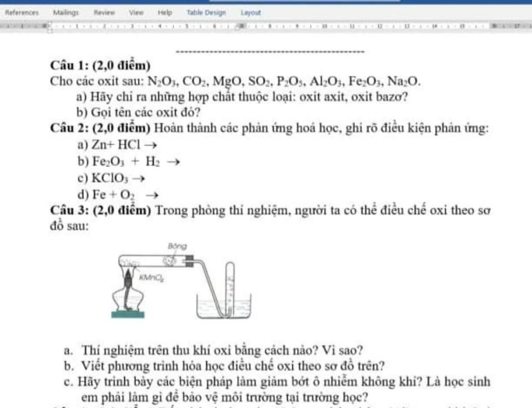Click the equation 'b) Fe2O3 + H2'
The height and width of the screenshot is (408, 532).
click(x=128, y=161)
